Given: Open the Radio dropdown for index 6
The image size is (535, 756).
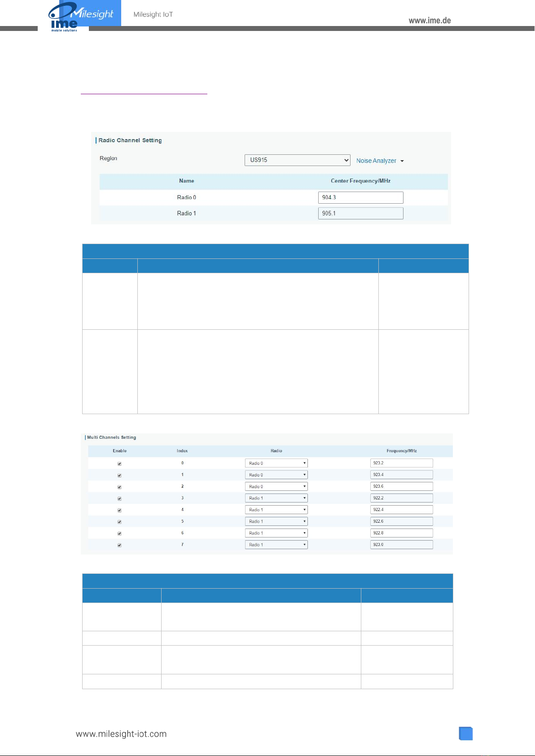Looking at the screenshot, I should pyautogui.click(x=276, y=533).
